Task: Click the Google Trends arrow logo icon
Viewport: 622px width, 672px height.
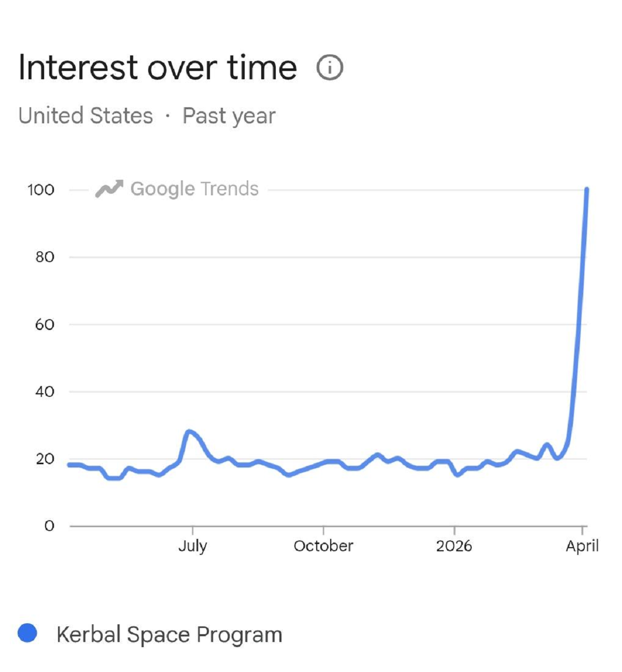Action: (109, 189)
